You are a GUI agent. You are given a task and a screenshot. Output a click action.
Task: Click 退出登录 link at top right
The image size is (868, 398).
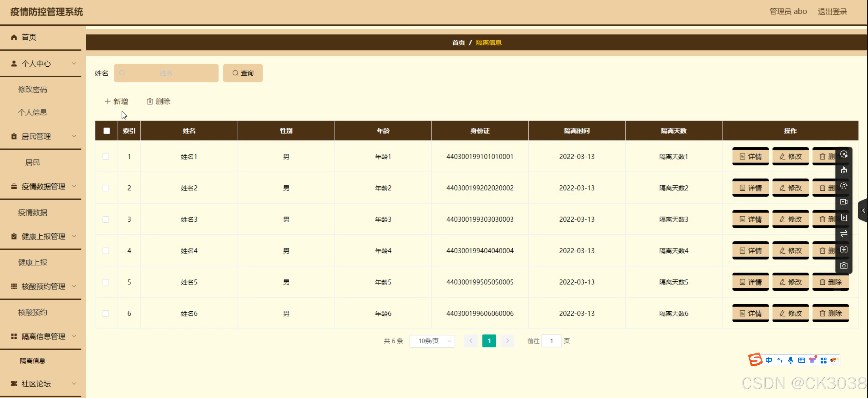coord(832,12)
